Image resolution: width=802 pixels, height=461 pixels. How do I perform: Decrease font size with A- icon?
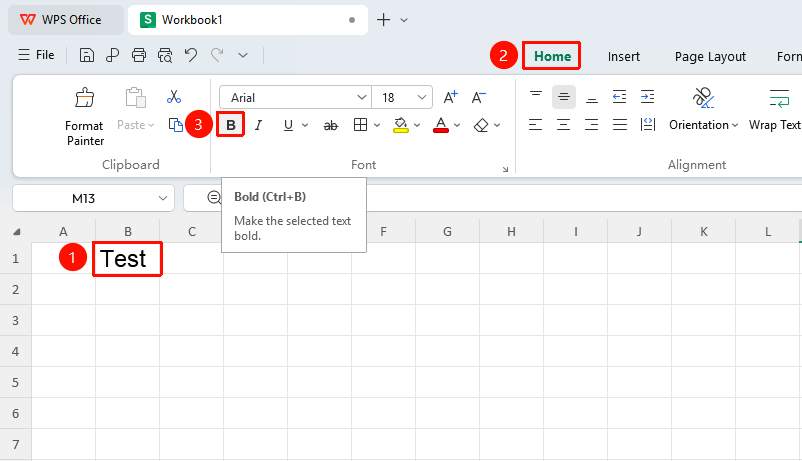pyautogui.click(x=479, y=97)
